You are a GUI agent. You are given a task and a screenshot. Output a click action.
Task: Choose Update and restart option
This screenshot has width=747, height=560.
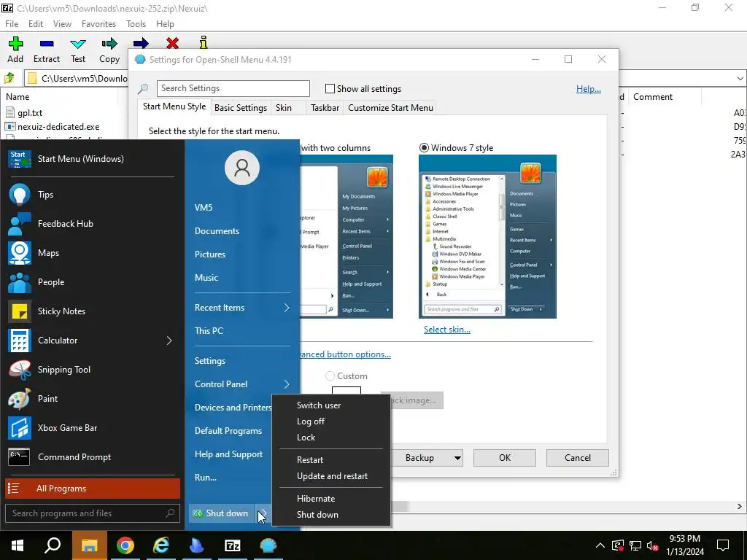tap(331, 476)
